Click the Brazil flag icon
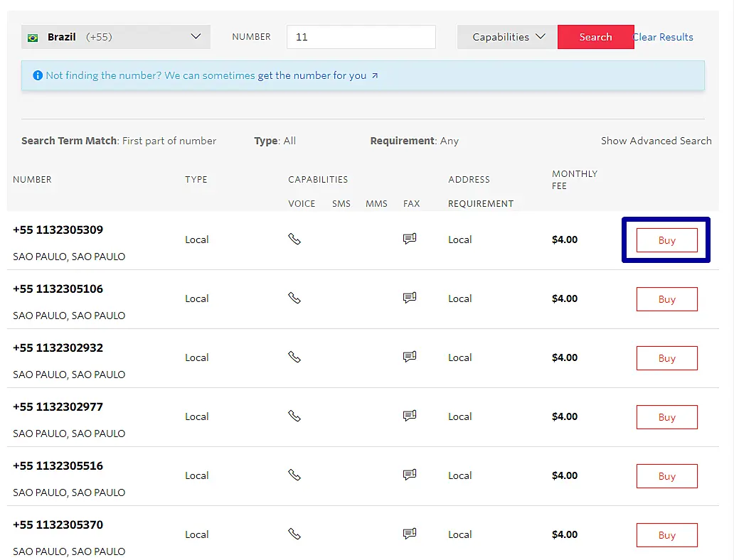Image resolution: width=734 pixels, height=560 pixels. tap(33, 38)
